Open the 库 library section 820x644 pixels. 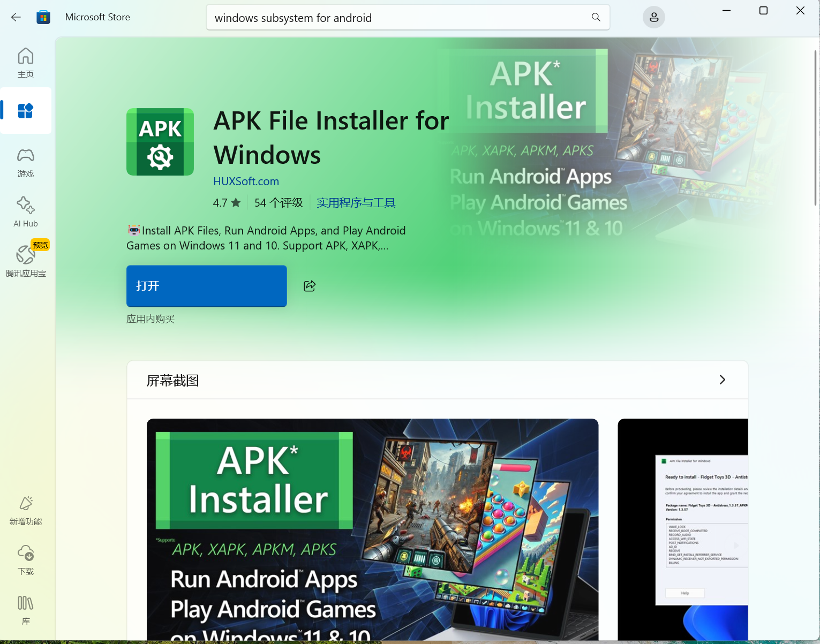point(26,610)
